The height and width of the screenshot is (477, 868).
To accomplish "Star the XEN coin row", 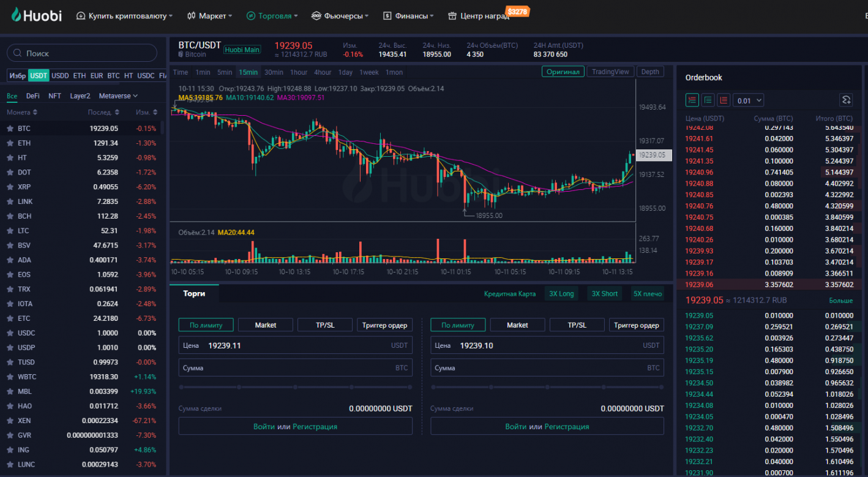I will click(x=10, y=421).
